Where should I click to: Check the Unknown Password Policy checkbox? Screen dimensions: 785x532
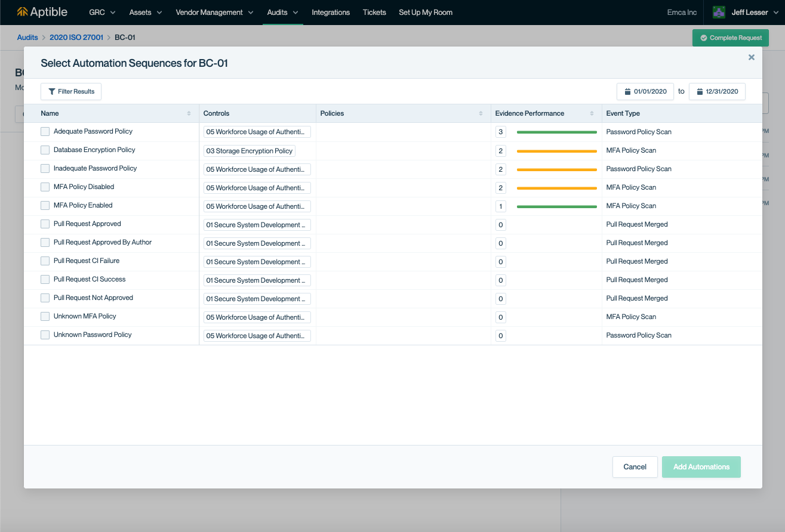click(x=45, y=335)
